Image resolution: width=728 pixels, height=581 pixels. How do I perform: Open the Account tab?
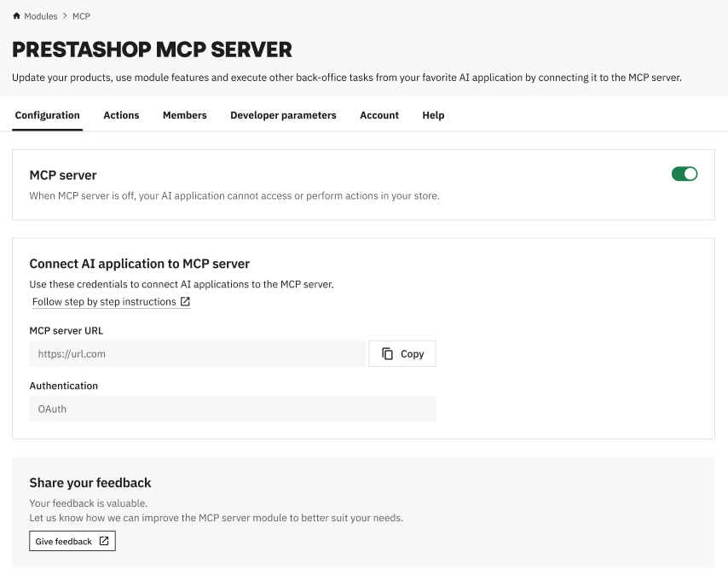tap(379, 115)
